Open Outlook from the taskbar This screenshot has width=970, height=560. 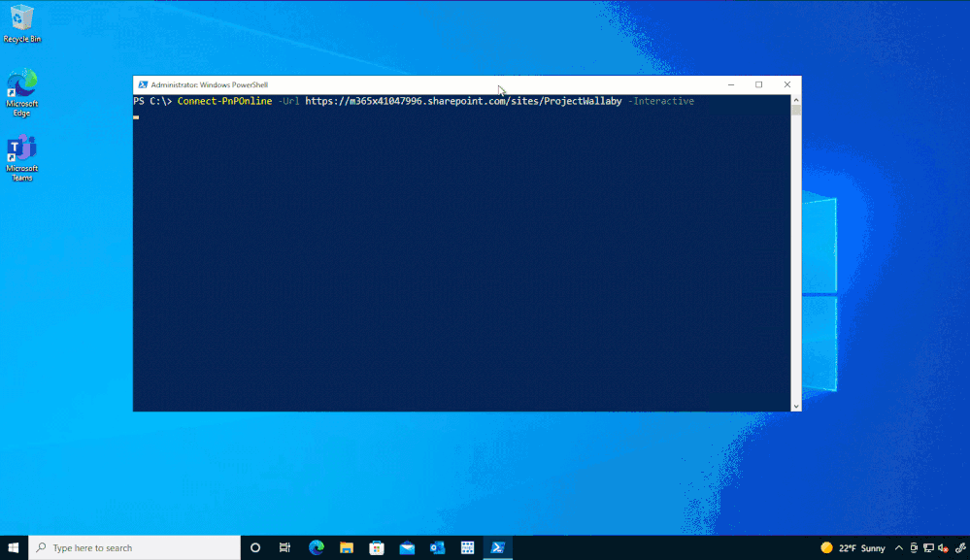click(x=437, y=547)
